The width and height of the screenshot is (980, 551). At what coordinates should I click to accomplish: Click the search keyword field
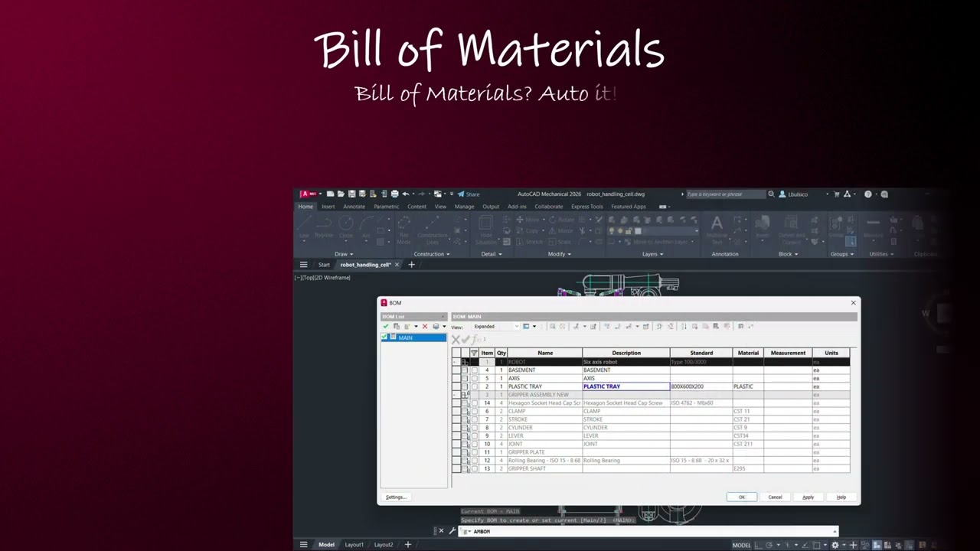725,194
